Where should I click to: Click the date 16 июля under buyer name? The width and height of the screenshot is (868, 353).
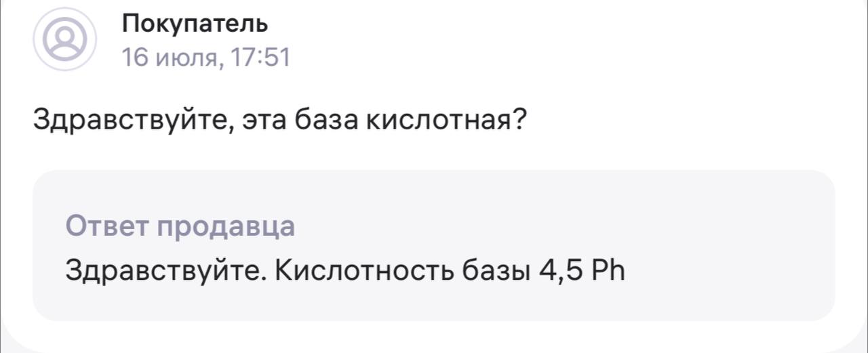[x=172, y=60]
